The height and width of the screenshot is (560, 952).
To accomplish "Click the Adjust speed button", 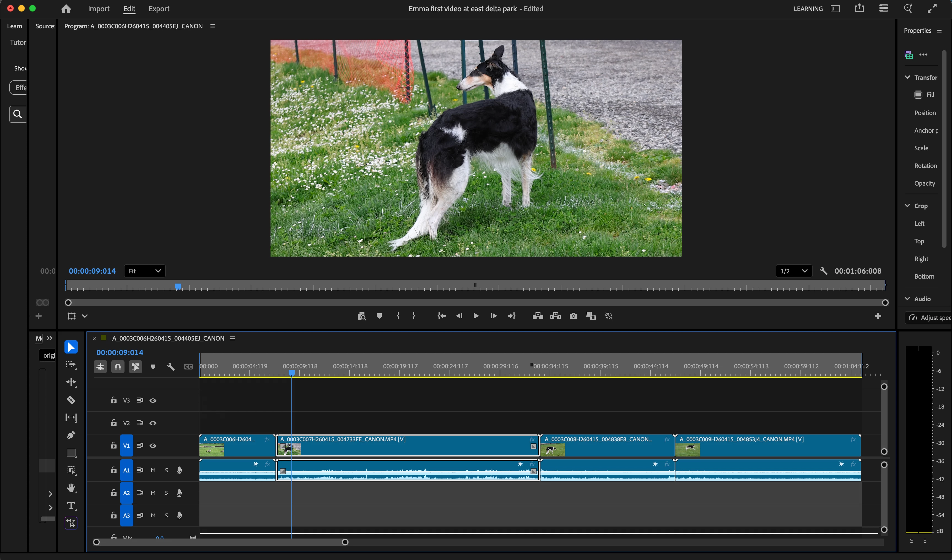I will (929, 317).
